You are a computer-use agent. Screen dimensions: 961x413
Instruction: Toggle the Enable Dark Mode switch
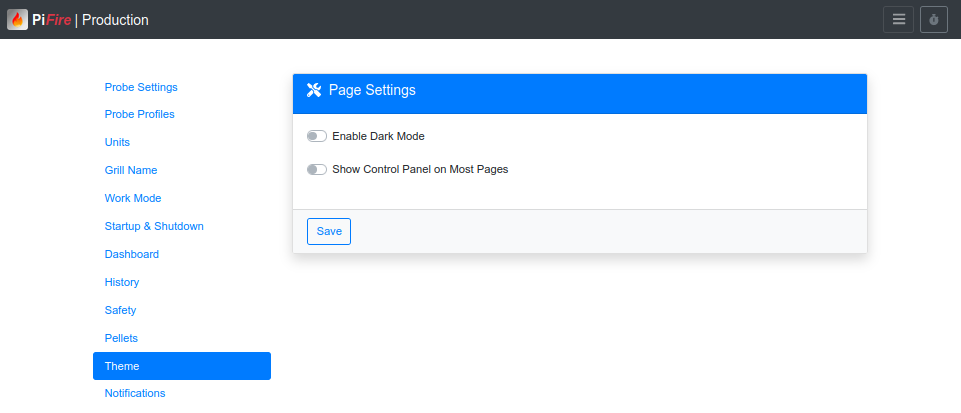317,136
